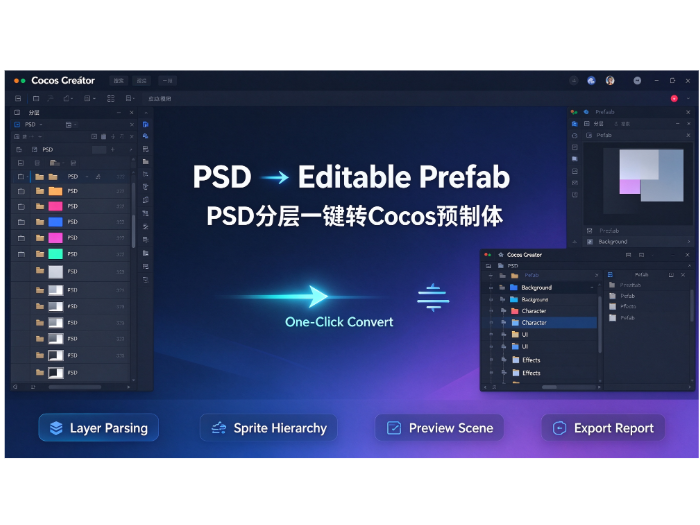
Task: Open the Sprite Hierarchy feature button
Action: [268, 428]
